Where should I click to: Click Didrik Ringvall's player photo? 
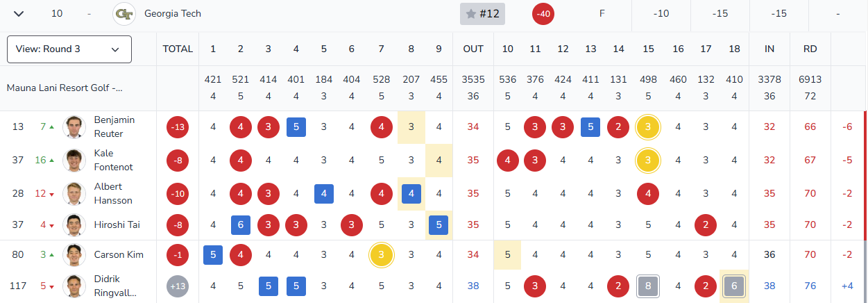tap(74, 286)
